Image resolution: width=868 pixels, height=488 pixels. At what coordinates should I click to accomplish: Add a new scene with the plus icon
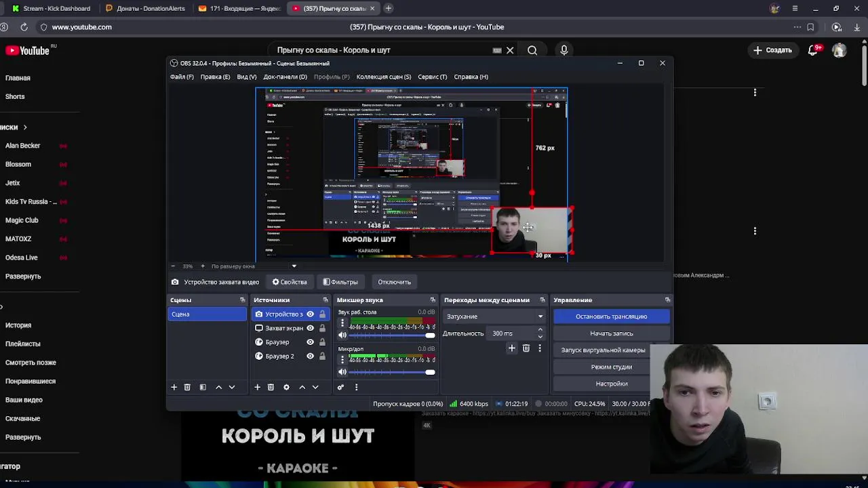(174, 387)
